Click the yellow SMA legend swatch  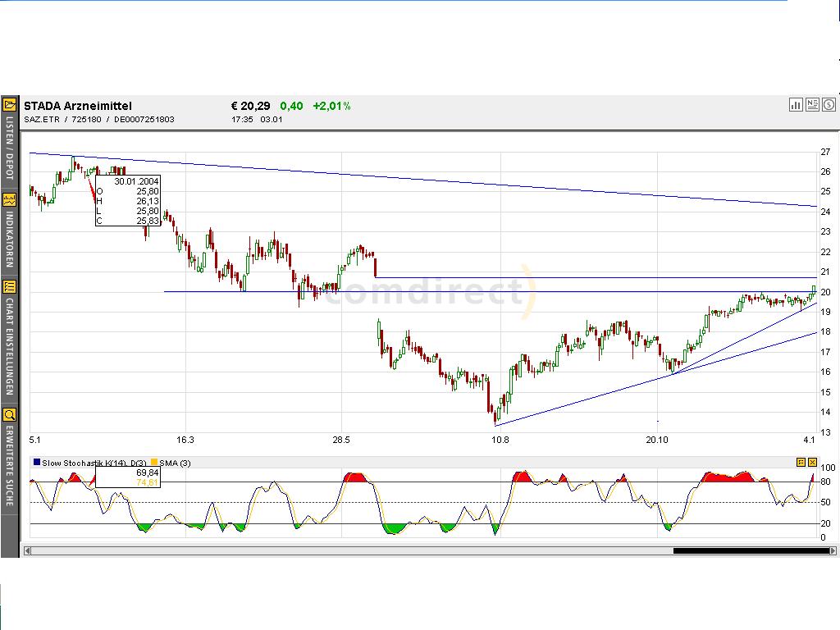pyautogui.click(x=154, y=463)
